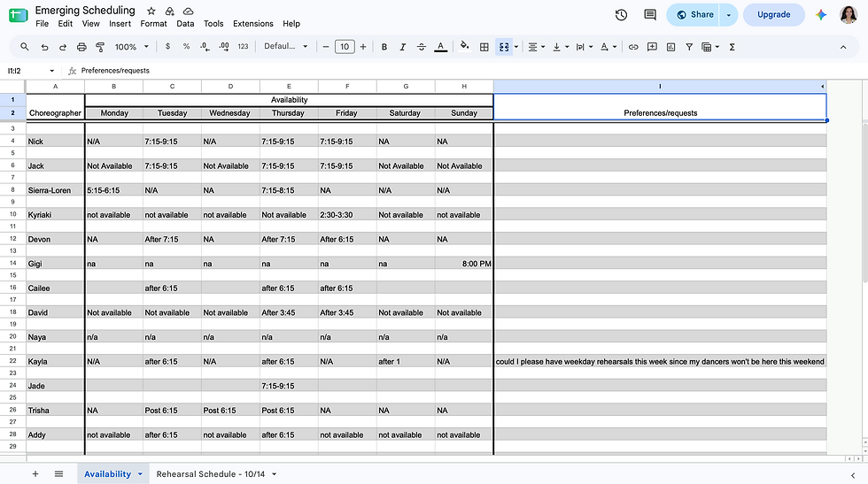Open the all sheets list icon

coord(58,474)
